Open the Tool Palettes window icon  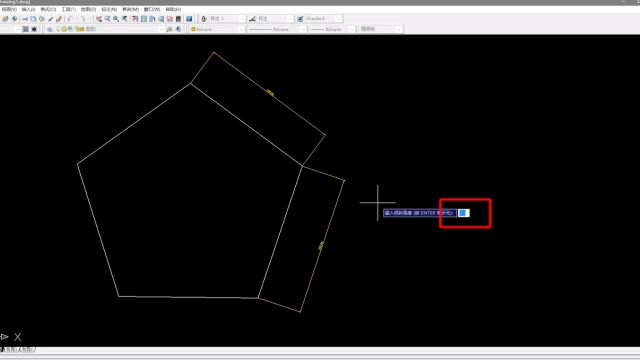pos(153,19)
